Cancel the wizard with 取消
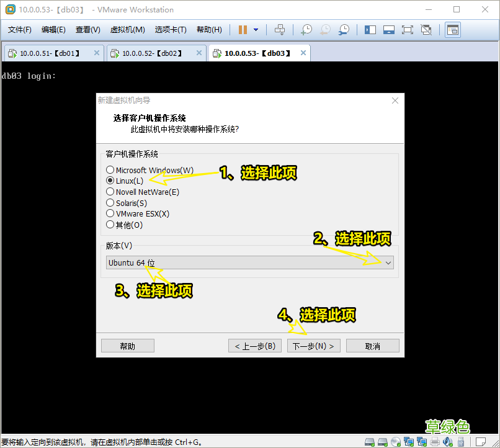Screen dimensions: 500x448 [x=372, y=346]
